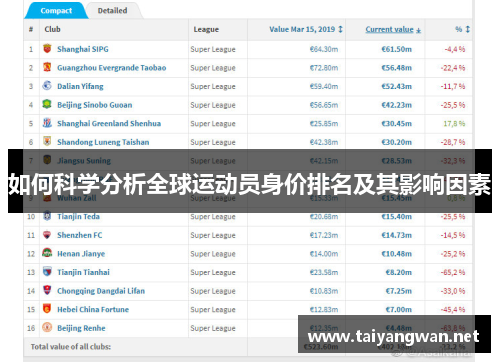
Task: Switch to the Compact tab
Action: (56, 11)
